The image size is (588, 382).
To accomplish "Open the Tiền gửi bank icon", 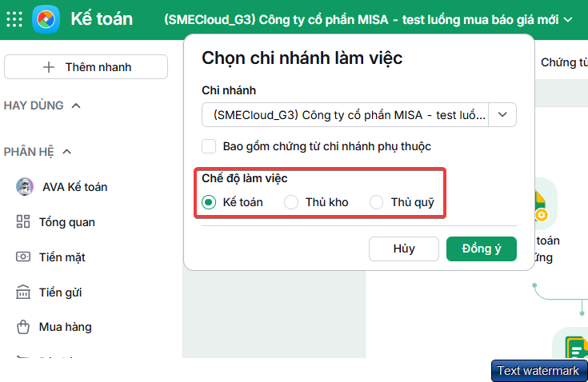I will pos(23,292).
